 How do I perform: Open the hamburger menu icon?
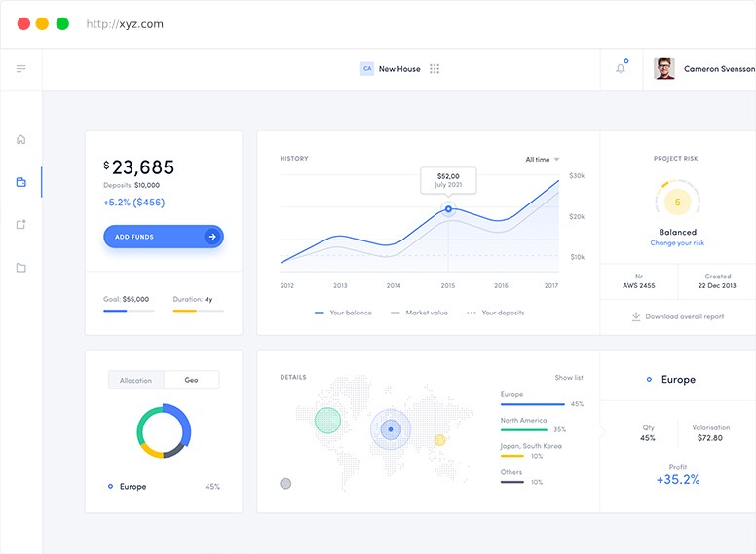(20, 69)
